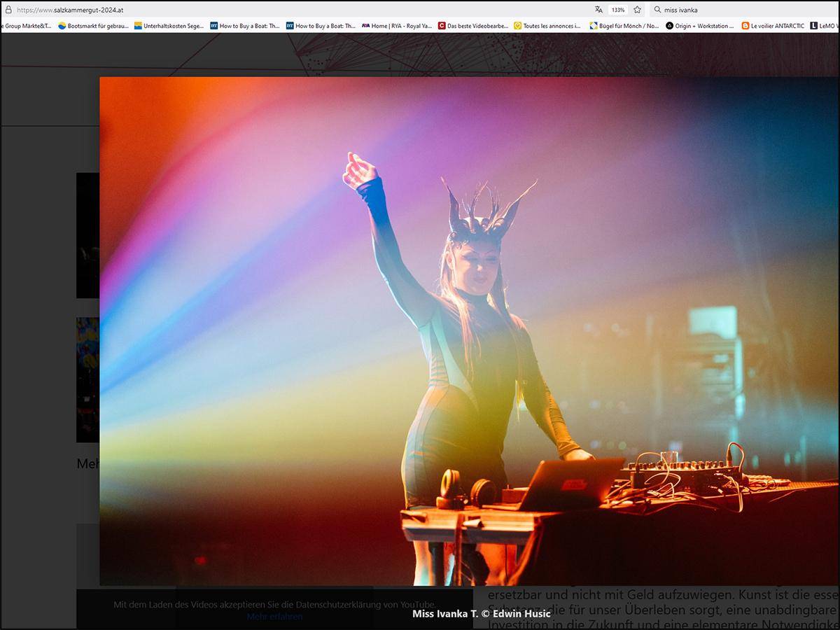Click the padlock site security icon
This screenshot has width=840, height=630.
(x=8, y=10)
